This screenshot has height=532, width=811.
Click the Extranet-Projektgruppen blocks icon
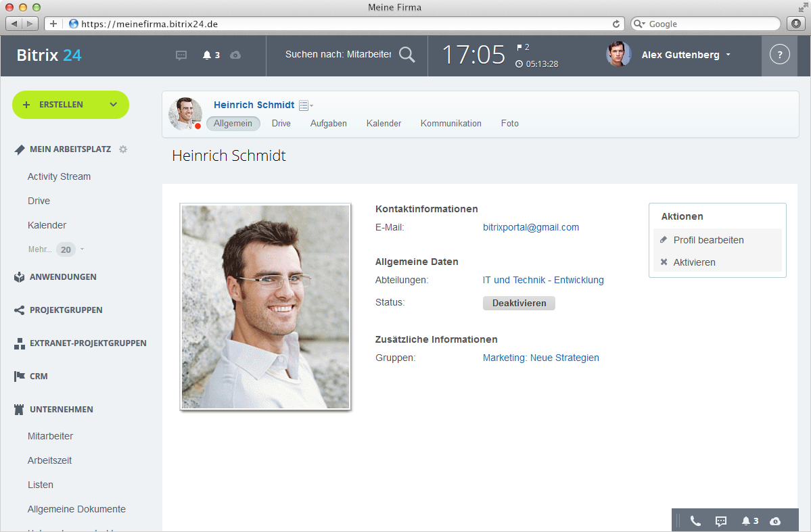19,343
